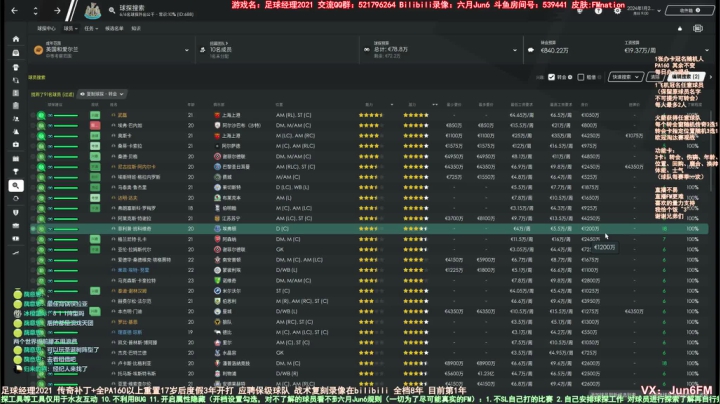The width and height of the screenshot is (720, 404).
Task: Open the boardroom briefcase sidebar icon
Action: coord(16,226)
